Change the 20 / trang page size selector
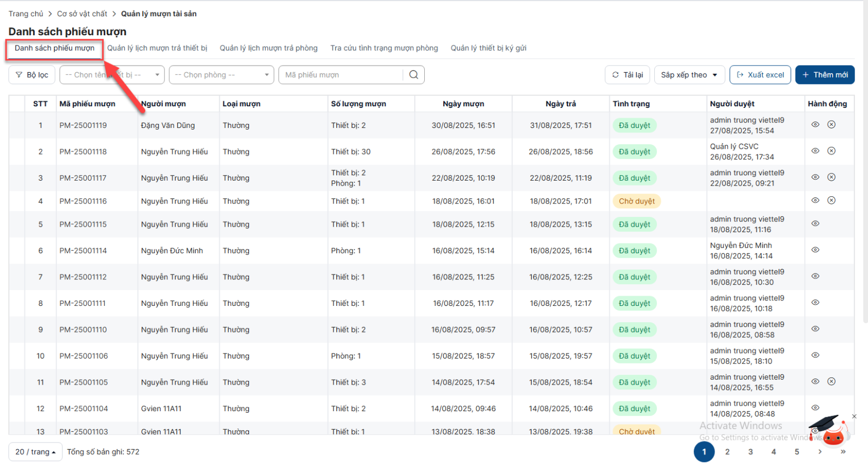Image resolution: width=868 pixels, height=467 pixels. 35,452
